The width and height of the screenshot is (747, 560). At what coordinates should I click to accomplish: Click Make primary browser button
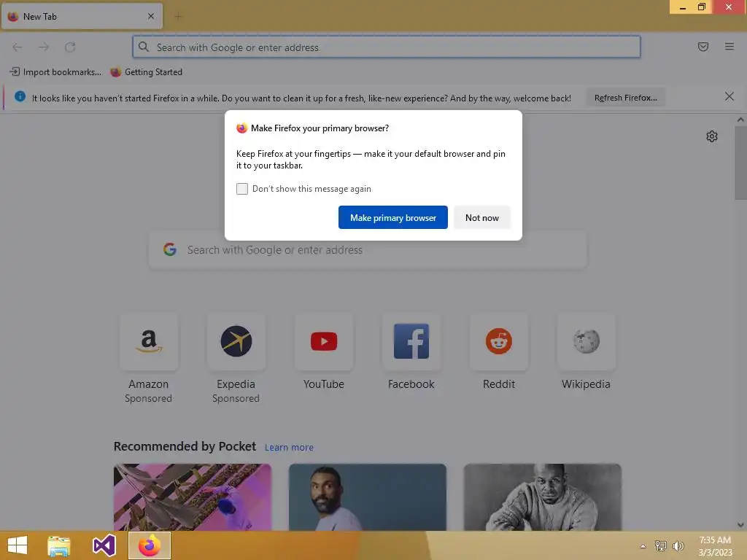tap(393, 217)
